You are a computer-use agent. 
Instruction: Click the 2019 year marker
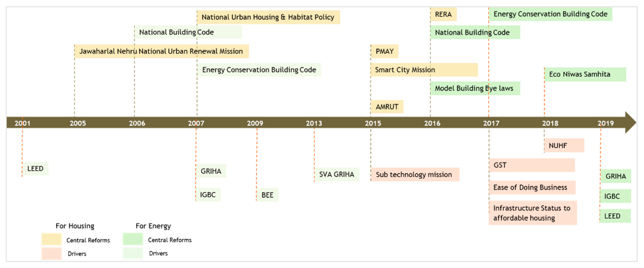click(x=605, y=123)
